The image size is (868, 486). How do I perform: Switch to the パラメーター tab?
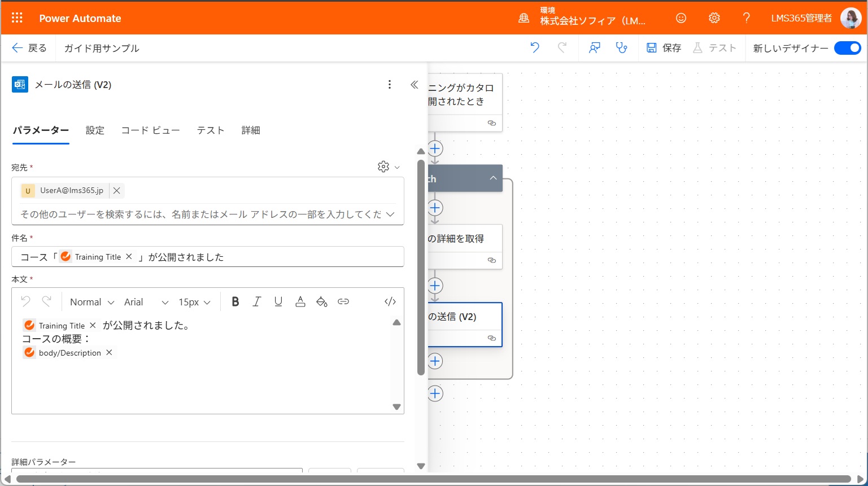pyautogui.click(x=41, y=130)
